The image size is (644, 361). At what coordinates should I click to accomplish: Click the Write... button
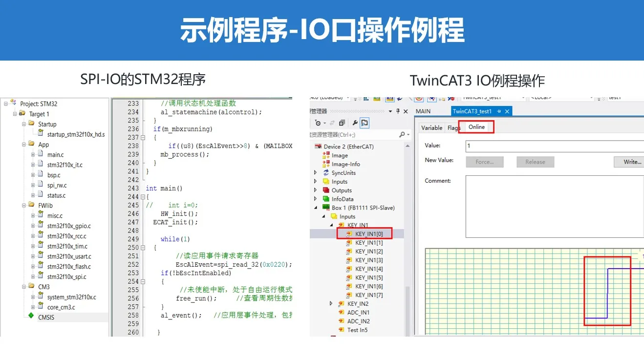[629, 162]
